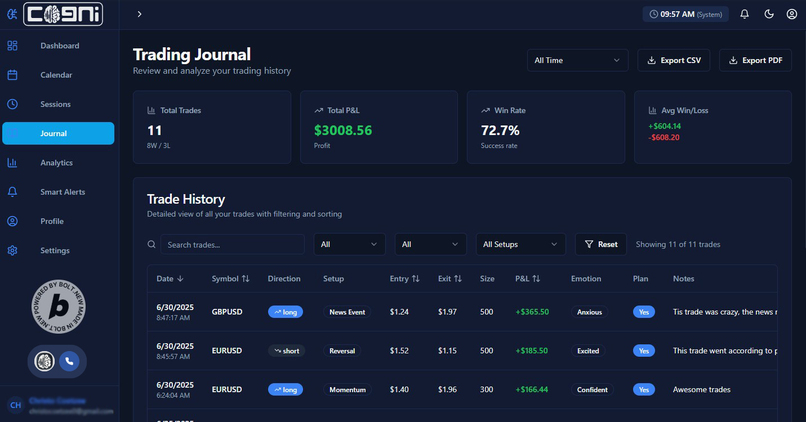Open Analytics from the sidebar
This screenshot has height=422, width=806.
[58, 163]
